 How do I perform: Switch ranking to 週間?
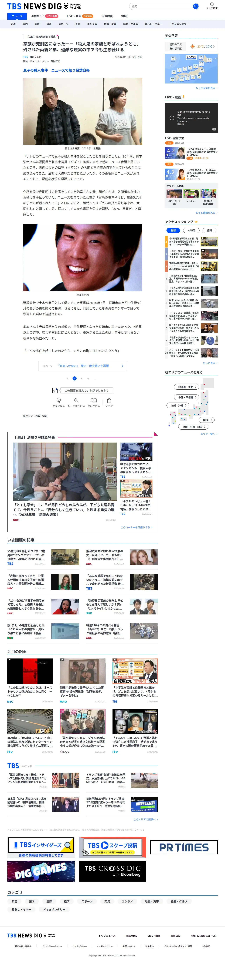(209, 230)
